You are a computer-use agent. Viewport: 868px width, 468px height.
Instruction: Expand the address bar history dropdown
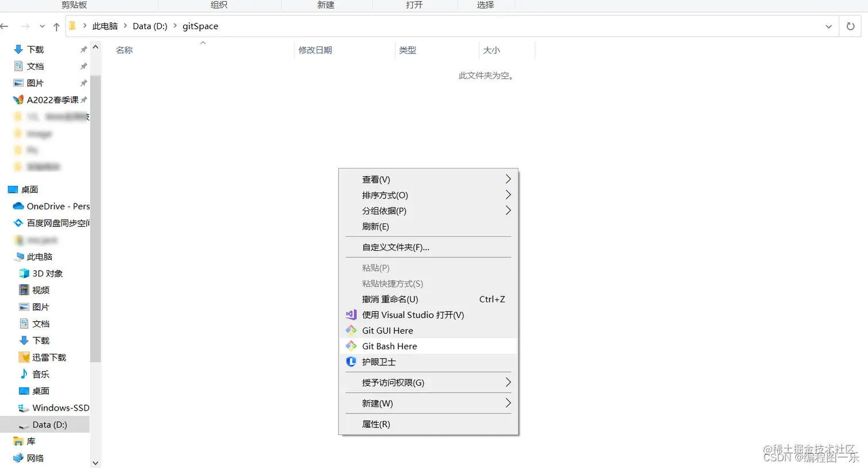point(828,26)
